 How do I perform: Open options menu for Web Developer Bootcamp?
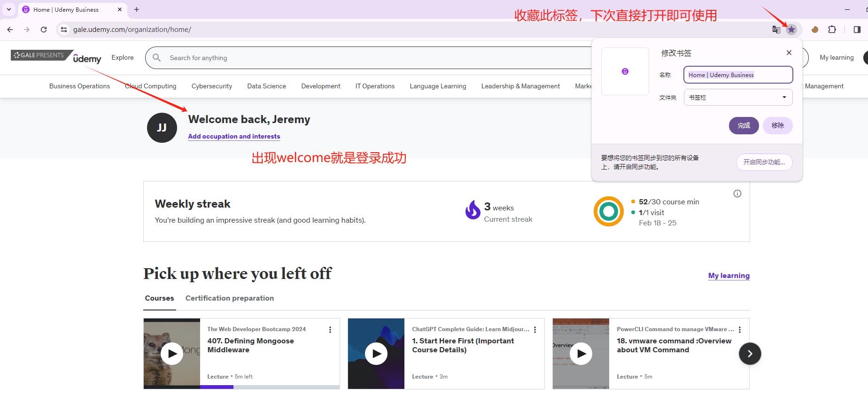330,330
